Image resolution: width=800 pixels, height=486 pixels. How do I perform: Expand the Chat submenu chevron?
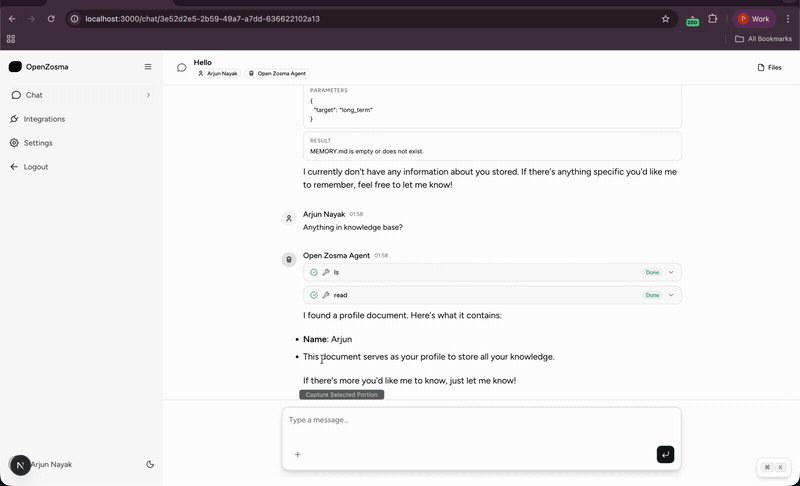pyautogui.click(x=148, y=95)
